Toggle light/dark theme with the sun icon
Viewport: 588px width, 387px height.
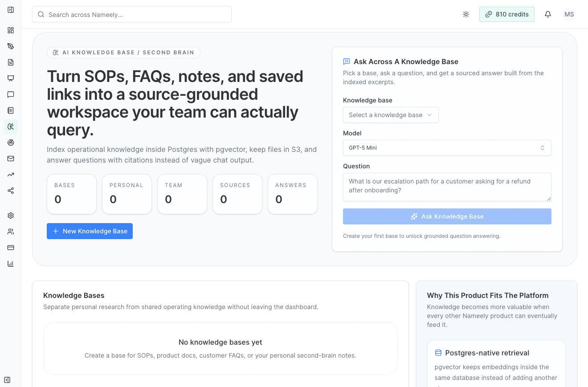[x=465, y=14]
